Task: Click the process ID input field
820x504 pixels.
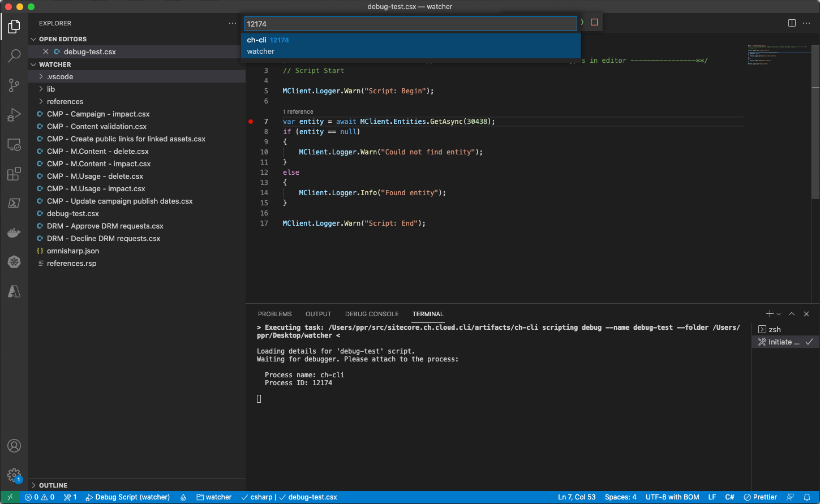Action: coord(410,24)
